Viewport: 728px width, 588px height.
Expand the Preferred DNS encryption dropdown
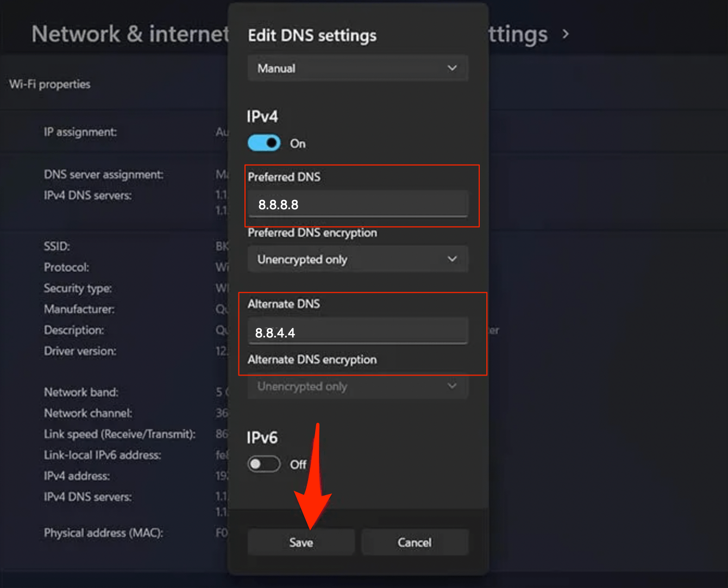click(357, 259)
